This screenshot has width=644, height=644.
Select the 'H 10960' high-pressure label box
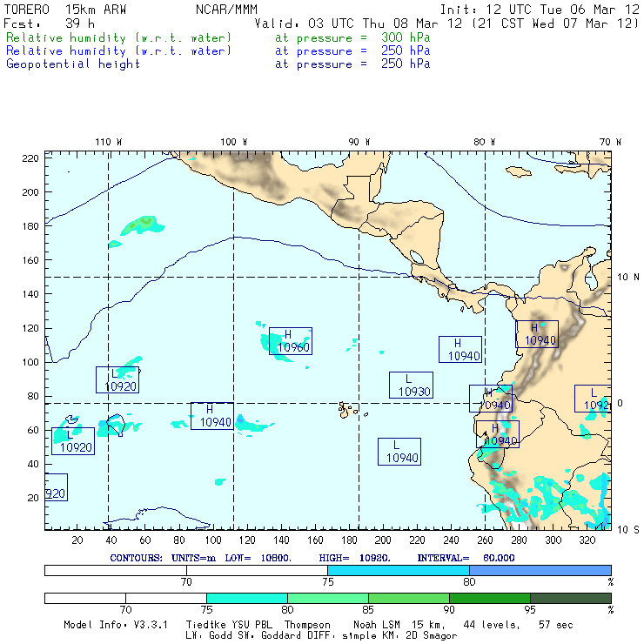click(x=291, y=341)
